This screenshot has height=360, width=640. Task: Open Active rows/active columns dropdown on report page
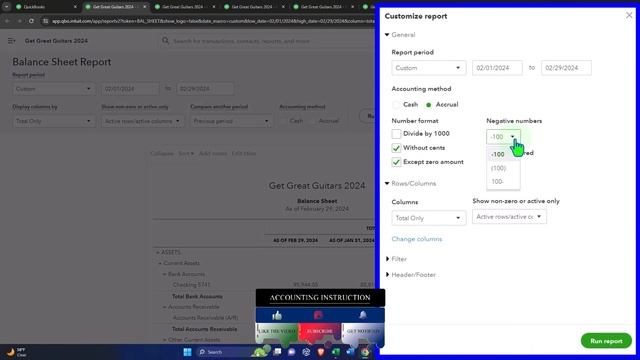142,121
